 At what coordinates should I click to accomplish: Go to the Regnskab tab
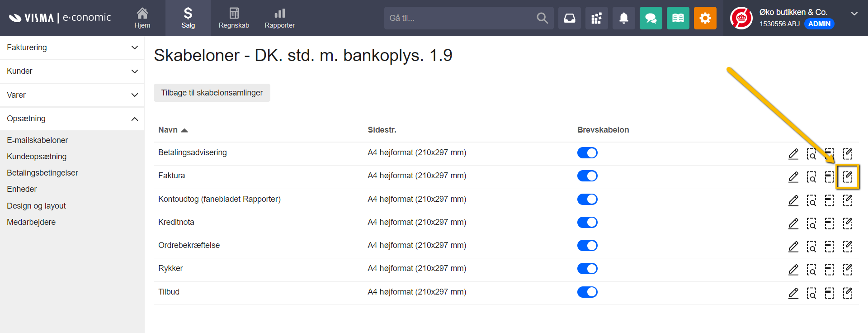tap(234, 18)
